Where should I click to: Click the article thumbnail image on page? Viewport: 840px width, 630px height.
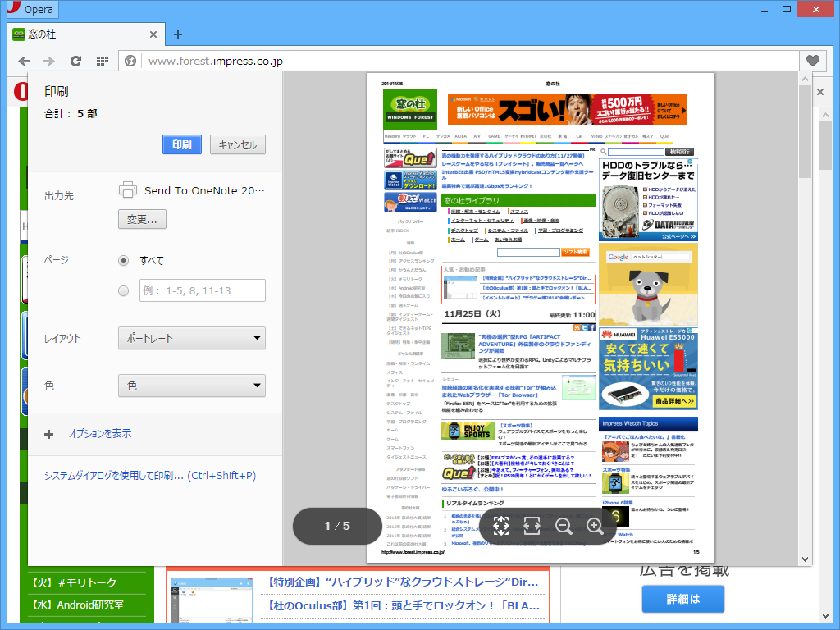pyautogui.click(x=212, y=600)
